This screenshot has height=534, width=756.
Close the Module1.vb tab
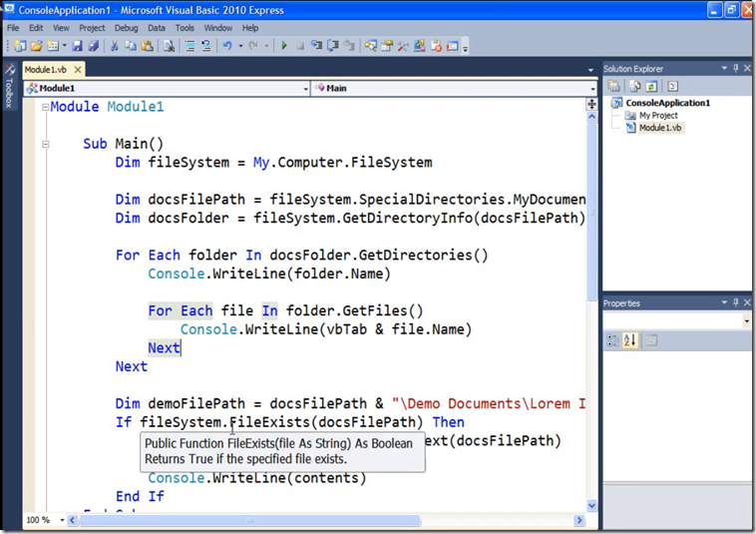pyautogui.click(x=77, y=70)
